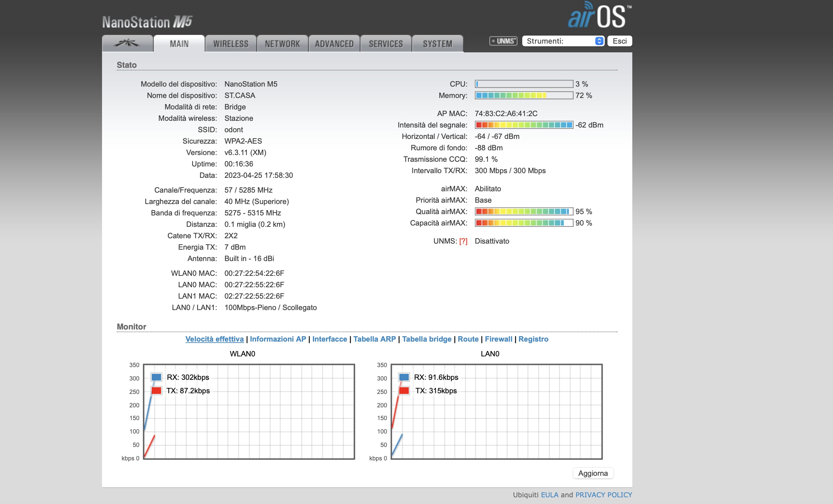Click the version v6.3.11 (XM)
833x504 pixels.
tap(245, 152)
